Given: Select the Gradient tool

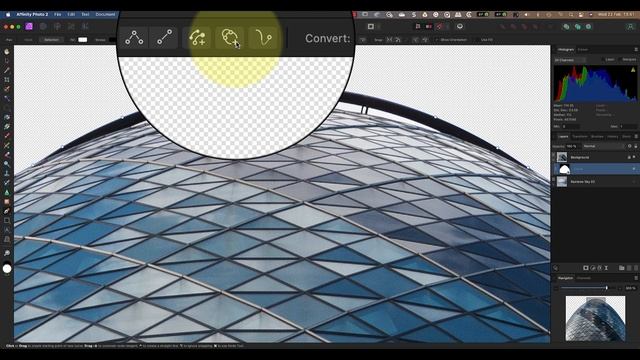Looking at the screenshot, I should pos(7,127).
